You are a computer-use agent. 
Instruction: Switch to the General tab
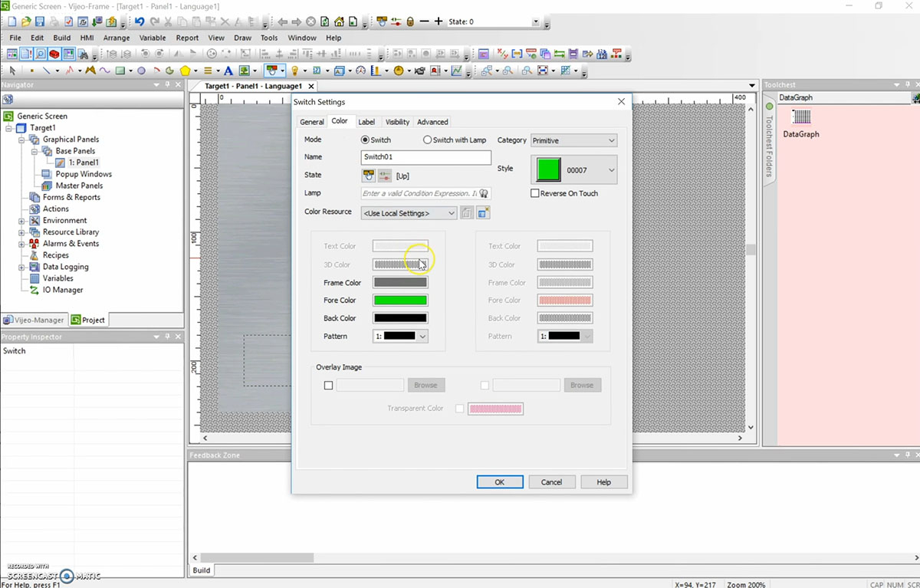point(312,122)
